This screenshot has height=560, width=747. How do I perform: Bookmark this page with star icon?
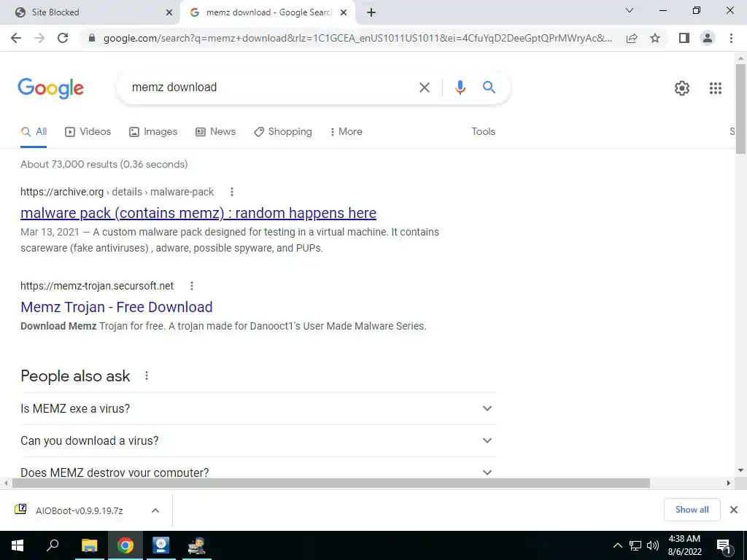pyautogui.click(x=655, y=38)
